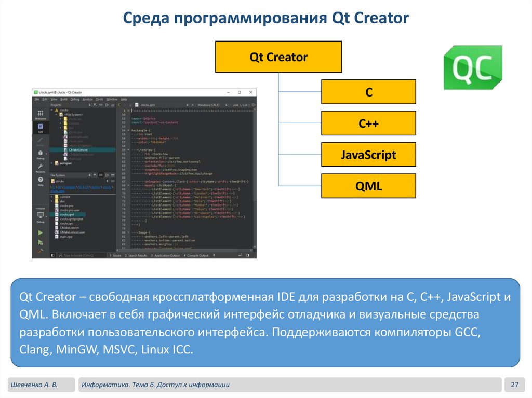
Task: Click the C++ yellow box
Action: point(368,123)
